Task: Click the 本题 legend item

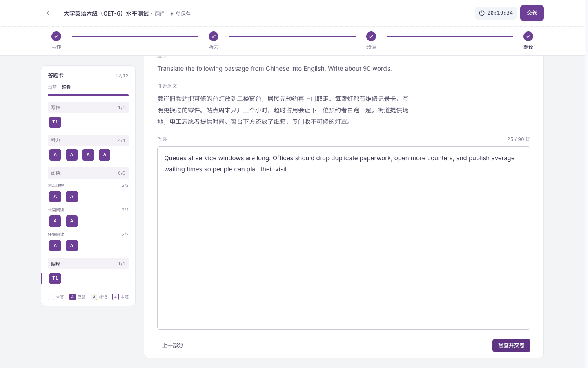Action: pos(120,297)
